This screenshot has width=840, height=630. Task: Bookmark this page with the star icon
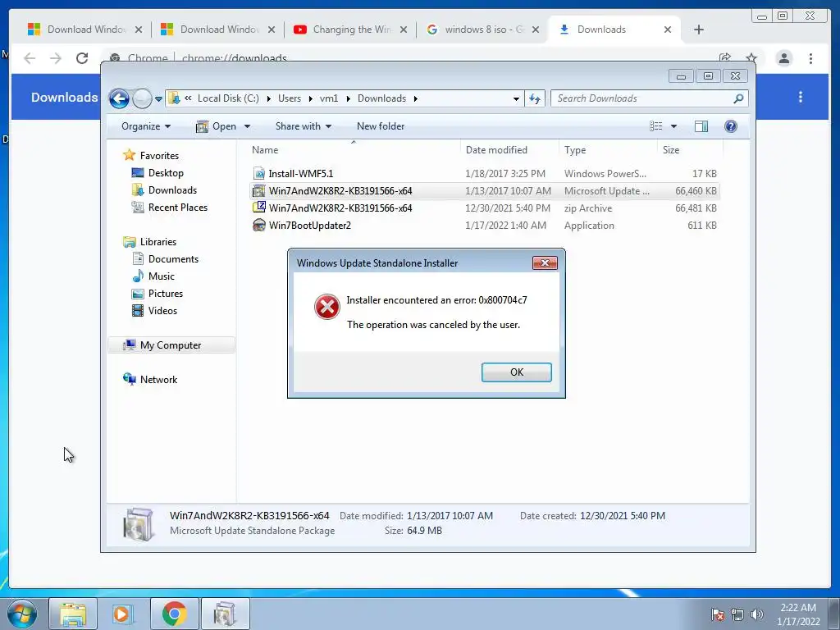(x=751, y=58)
